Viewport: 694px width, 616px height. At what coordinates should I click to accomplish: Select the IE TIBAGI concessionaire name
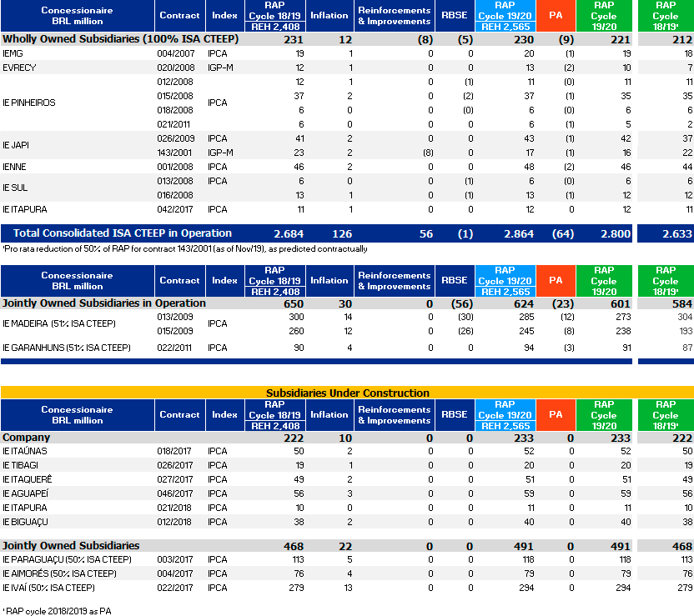pyautogui.click(x=20, y=465)
